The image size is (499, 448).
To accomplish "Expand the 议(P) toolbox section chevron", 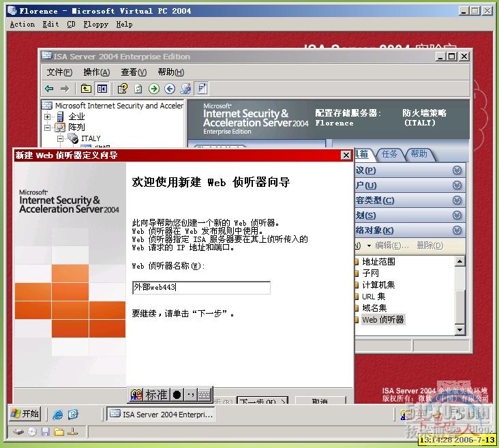I will pos(457,170).
